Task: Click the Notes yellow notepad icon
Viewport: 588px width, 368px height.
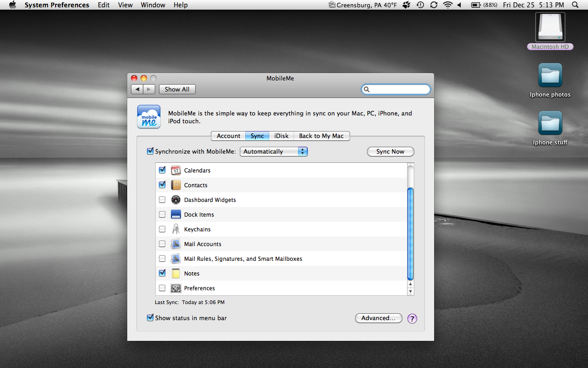Action: pyautogui.click(x=176, y=273)
